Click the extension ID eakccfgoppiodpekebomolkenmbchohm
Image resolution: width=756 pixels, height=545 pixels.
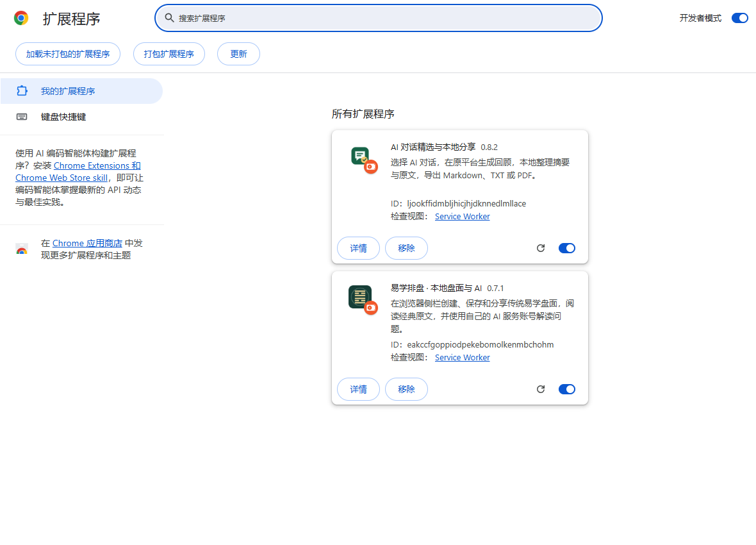pyautogui.click(x=481, y=345)
